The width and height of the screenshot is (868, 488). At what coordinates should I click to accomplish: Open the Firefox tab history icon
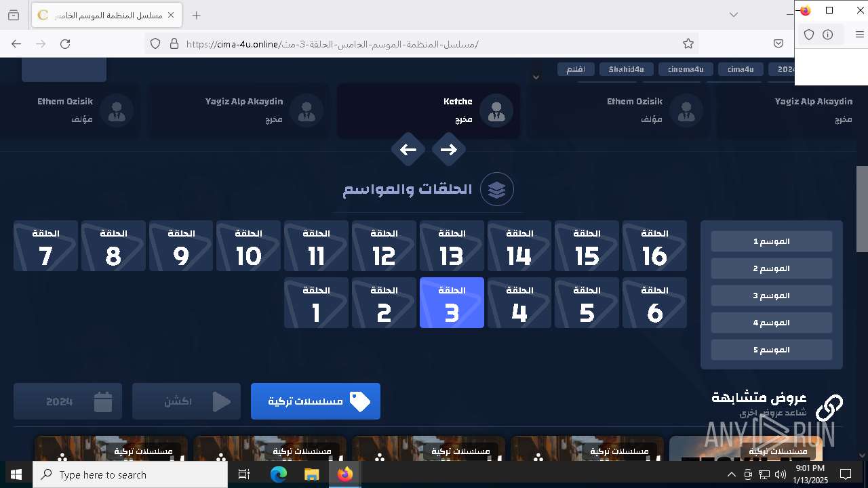pos(14,15)
